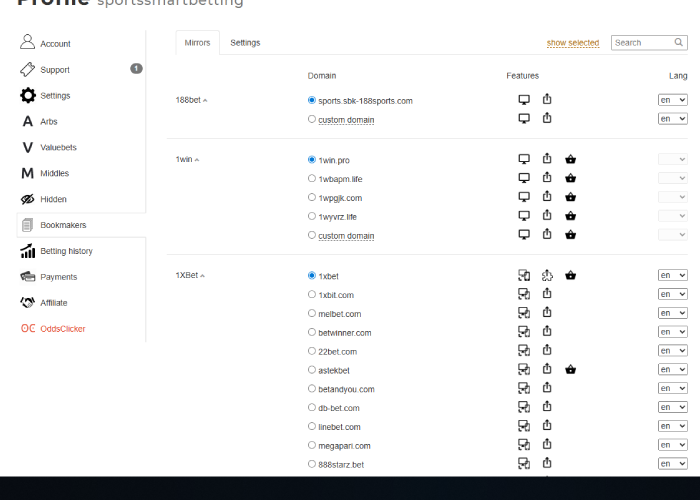
Task: Open language dropdown for astekbet
Action: point(672,370)
